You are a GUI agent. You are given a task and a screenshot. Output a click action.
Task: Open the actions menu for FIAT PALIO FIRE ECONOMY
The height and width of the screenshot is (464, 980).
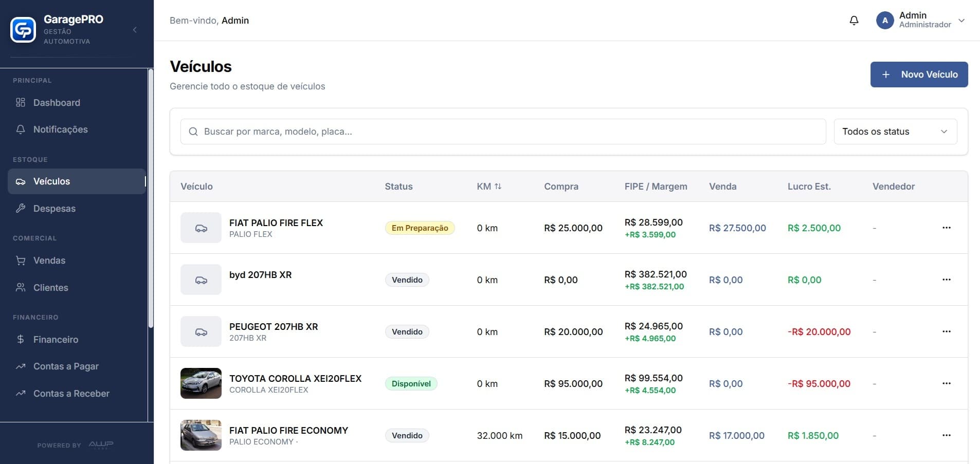[x=947, y=435]
